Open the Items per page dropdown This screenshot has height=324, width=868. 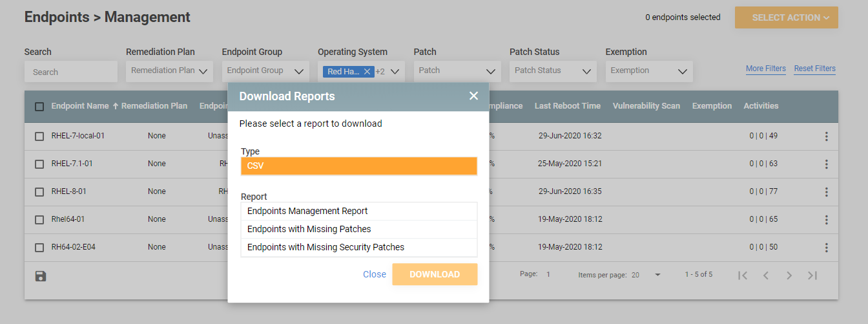coord(646,275)
